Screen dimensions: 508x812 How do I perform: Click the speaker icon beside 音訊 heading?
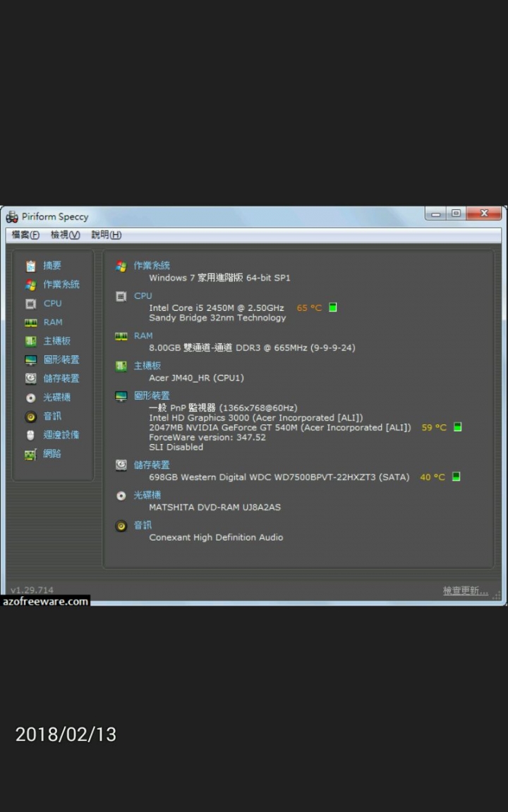[121, 526]
